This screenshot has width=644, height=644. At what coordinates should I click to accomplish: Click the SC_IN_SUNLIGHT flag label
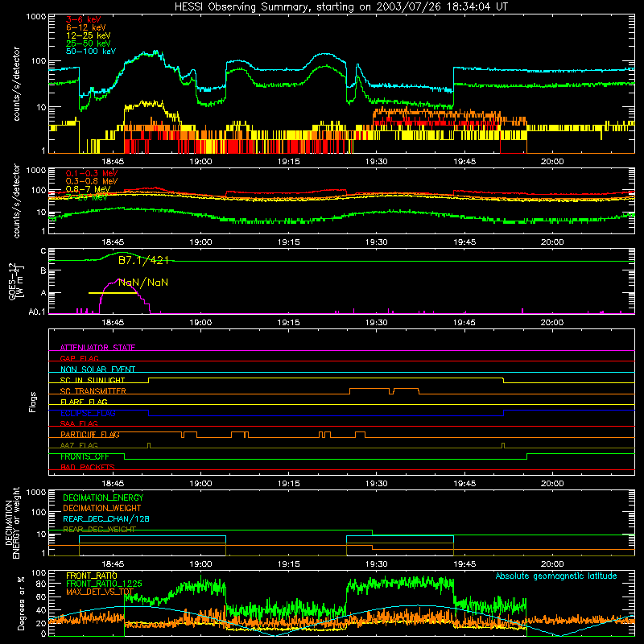coord(93,380)
